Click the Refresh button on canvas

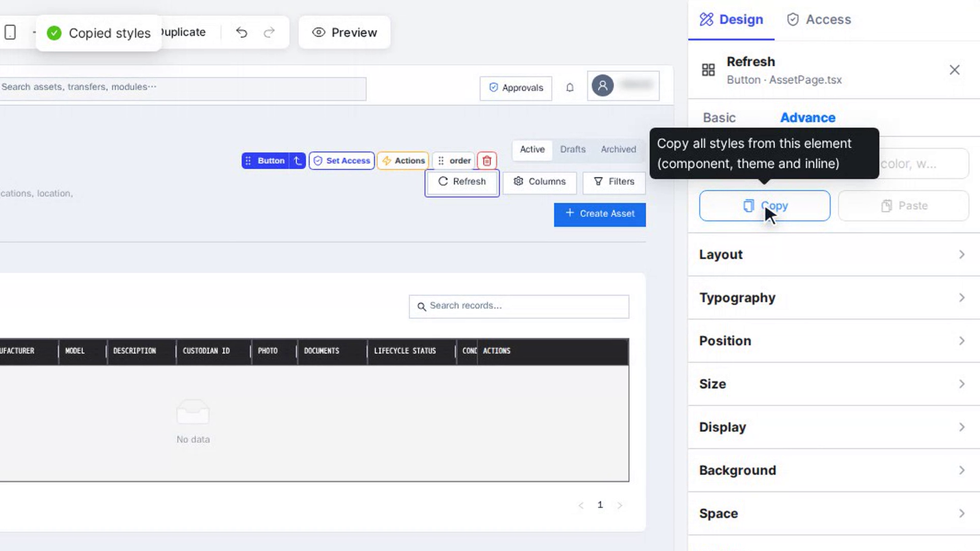click(x=462, y=182)
